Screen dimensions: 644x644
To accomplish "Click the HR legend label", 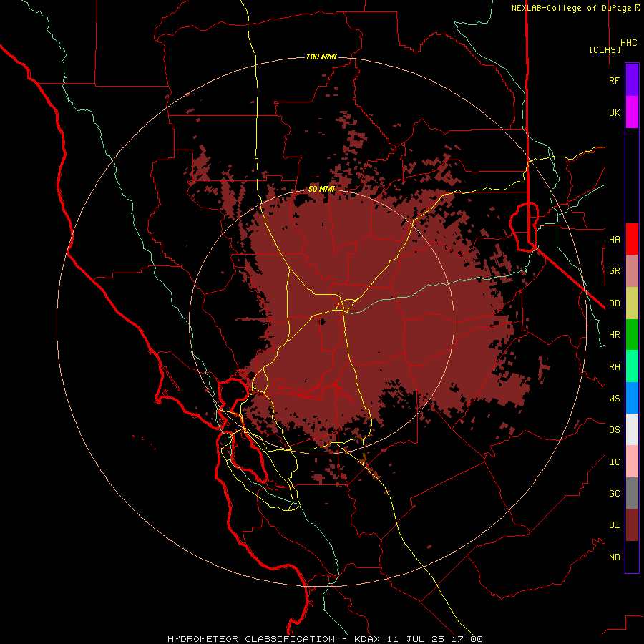I will pos(614,335).
